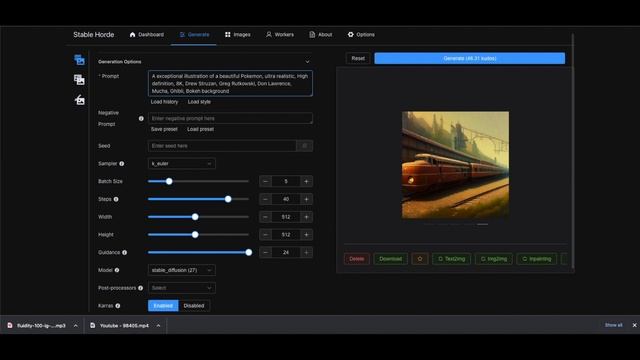Increase Width with plus button
This screenshot has width=640, height=360.
tap(306, 217)
